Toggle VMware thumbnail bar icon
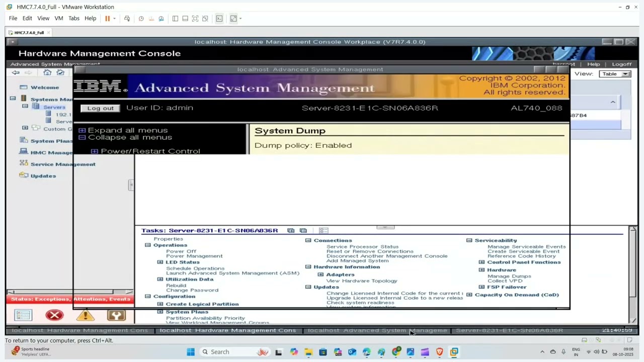 tap(185, 19)
